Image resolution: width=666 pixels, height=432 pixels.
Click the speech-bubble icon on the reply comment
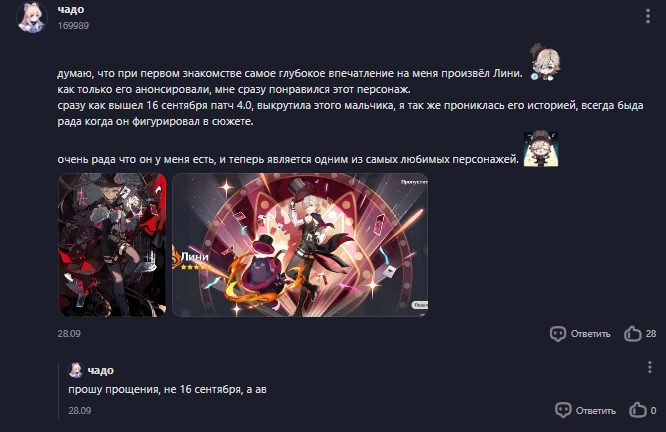coord(563,410)
